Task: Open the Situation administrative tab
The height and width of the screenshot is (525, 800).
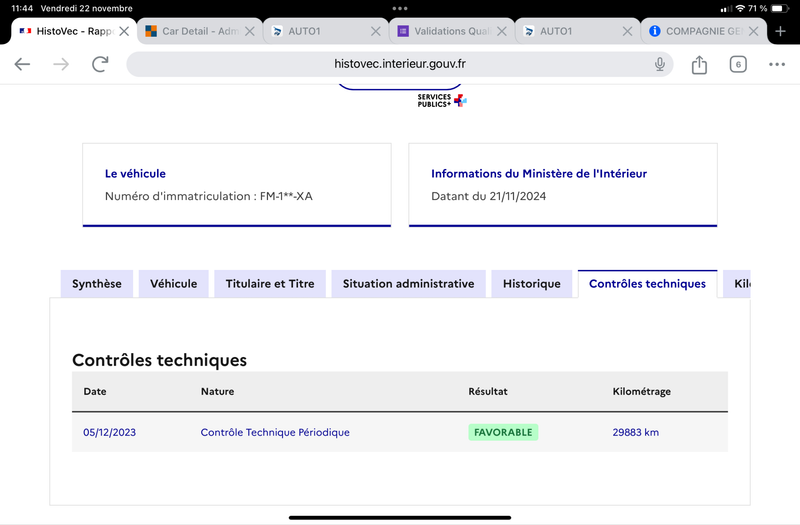Action: (408, 284)
